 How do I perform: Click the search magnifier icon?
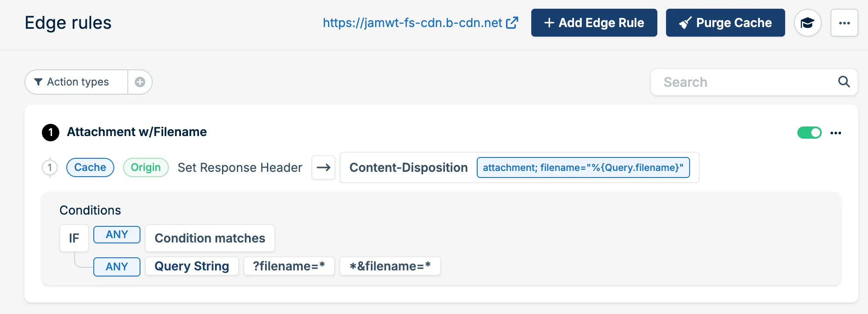click(844, 82)
